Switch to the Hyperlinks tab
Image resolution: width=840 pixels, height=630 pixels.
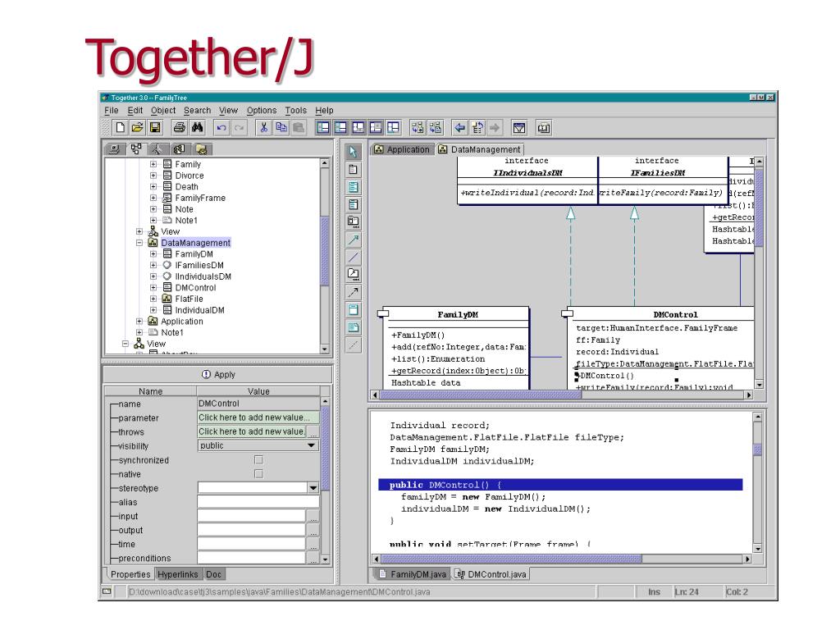(x=178, y=574)
